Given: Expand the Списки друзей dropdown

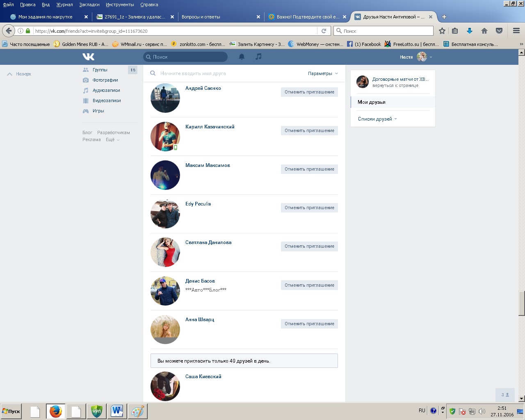Looking at the screenshot, I should point(377,119).
